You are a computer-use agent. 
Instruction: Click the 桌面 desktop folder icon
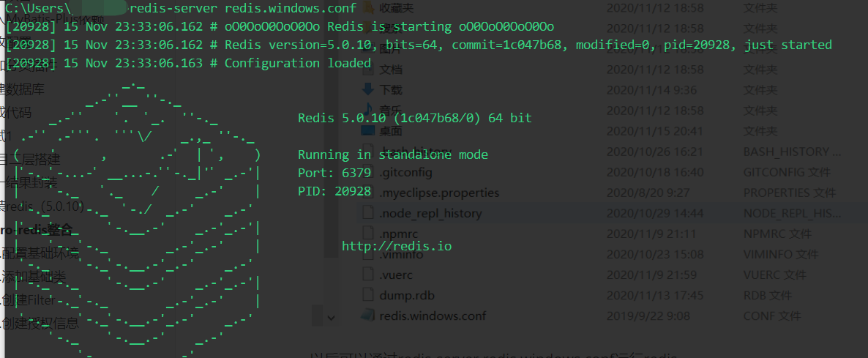pyautogui.click(x=368, y=130)
